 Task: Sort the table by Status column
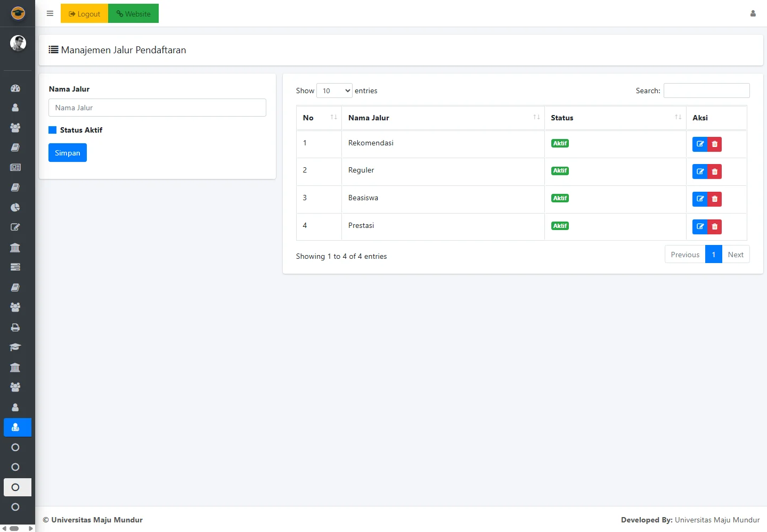pyautogui.click(x=615, y=118)
